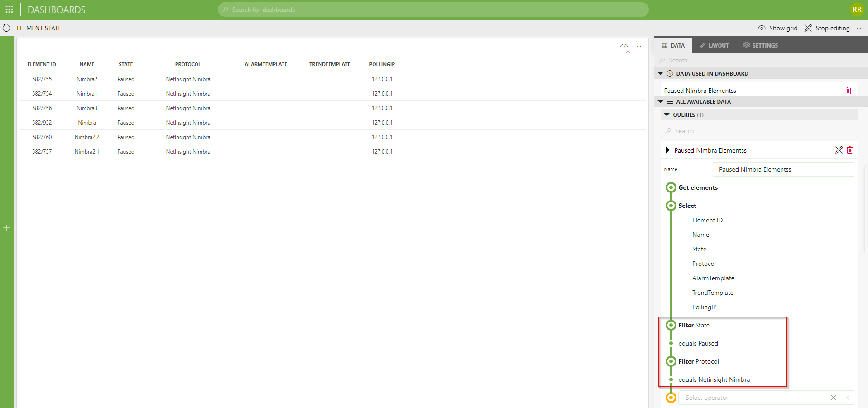
Task: Delete Paused Nimbra Elementss from used data
Action: point(848,91)
